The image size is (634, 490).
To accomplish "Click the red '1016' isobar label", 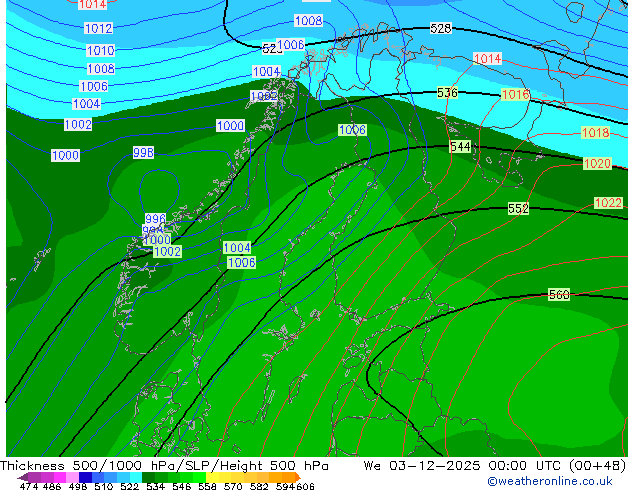I will [515, 95].
